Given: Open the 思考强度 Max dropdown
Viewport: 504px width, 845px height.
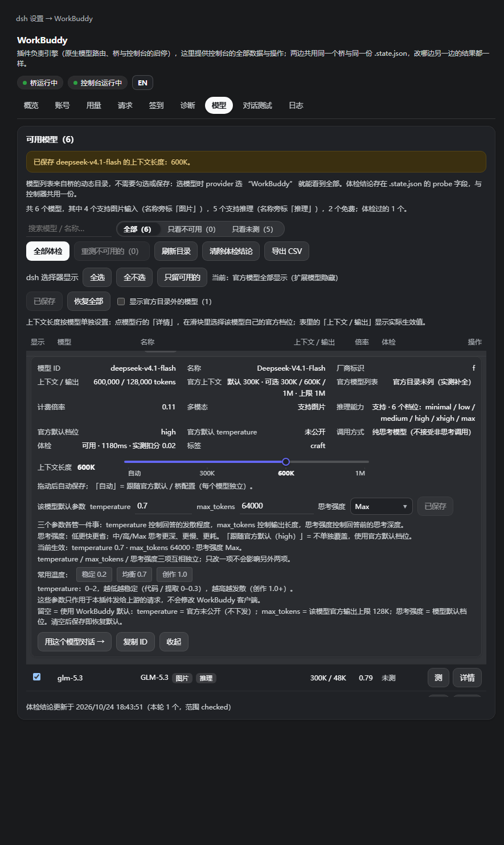Looking at the screenshot, I should (x=381, y=506).
